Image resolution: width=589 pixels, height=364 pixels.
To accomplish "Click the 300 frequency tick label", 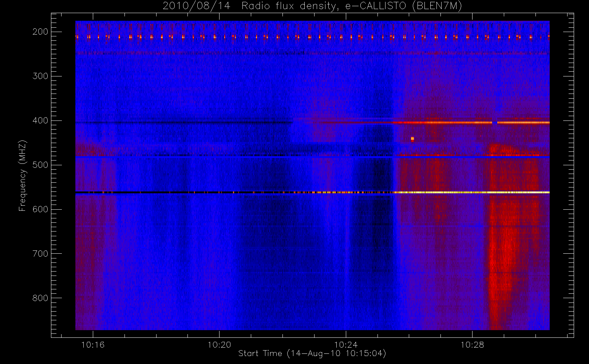I will (x=40, y=76).
